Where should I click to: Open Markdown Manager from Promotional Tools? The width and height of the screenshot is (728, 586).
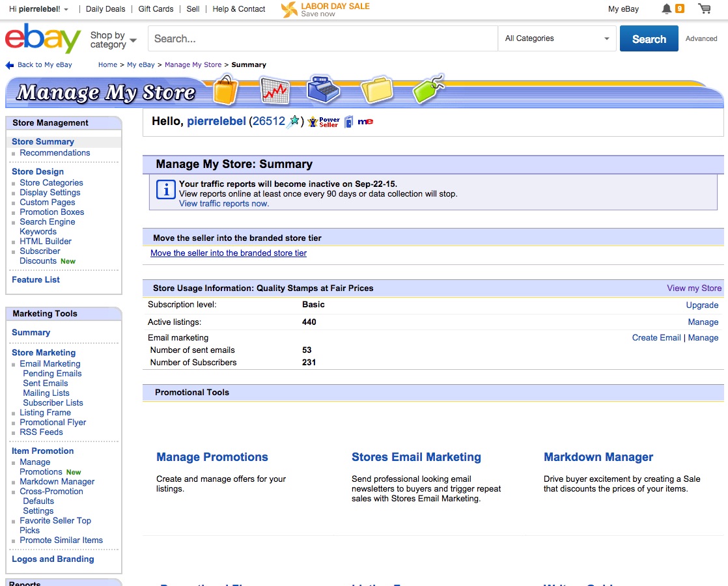[598, 457]
